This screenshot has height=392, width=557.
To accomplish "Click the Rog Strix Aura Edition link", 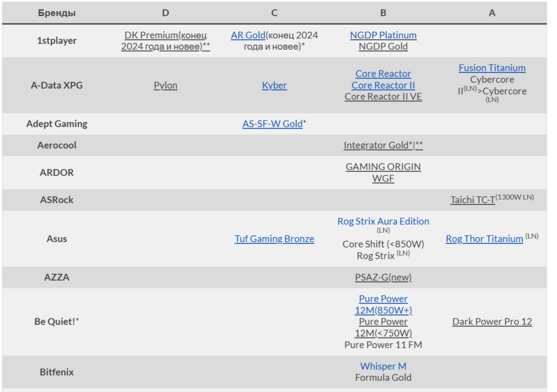I will (x=383, y=222).
